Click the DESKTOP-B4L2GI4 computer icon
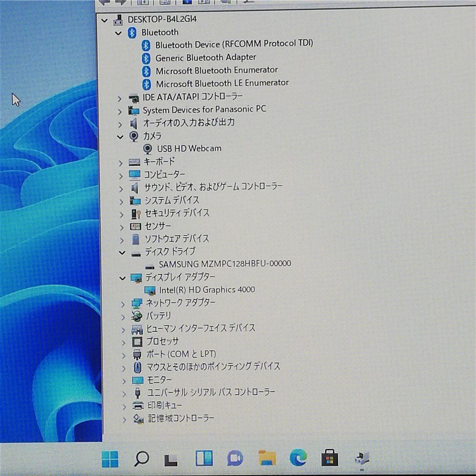This screenshot has width=476, height=476. click(118, 20)
